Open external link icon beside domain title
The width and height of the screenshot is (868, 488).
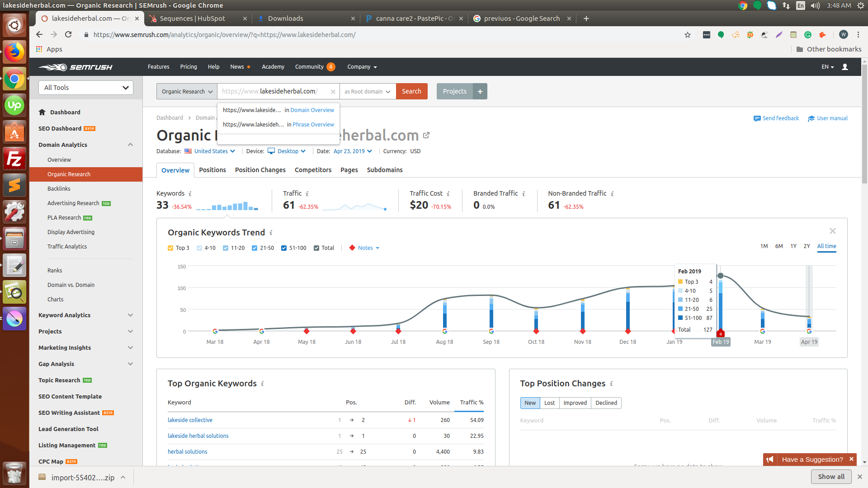(x=426, y=135)
